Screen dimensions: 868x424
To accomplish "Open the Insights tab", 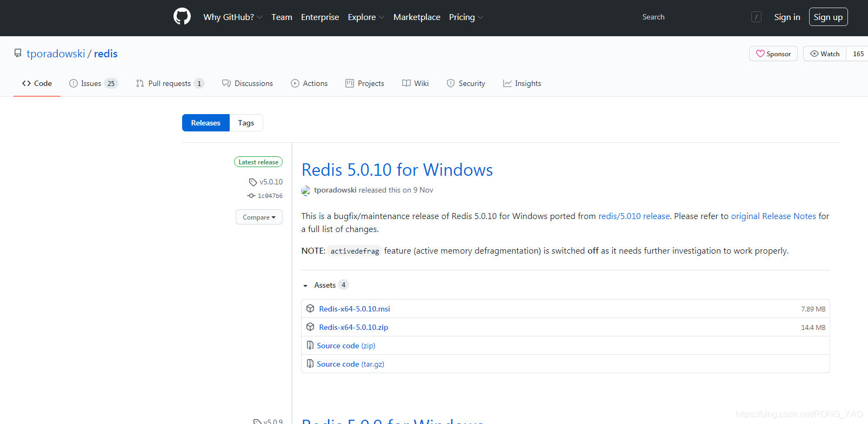I will point(522,83).
